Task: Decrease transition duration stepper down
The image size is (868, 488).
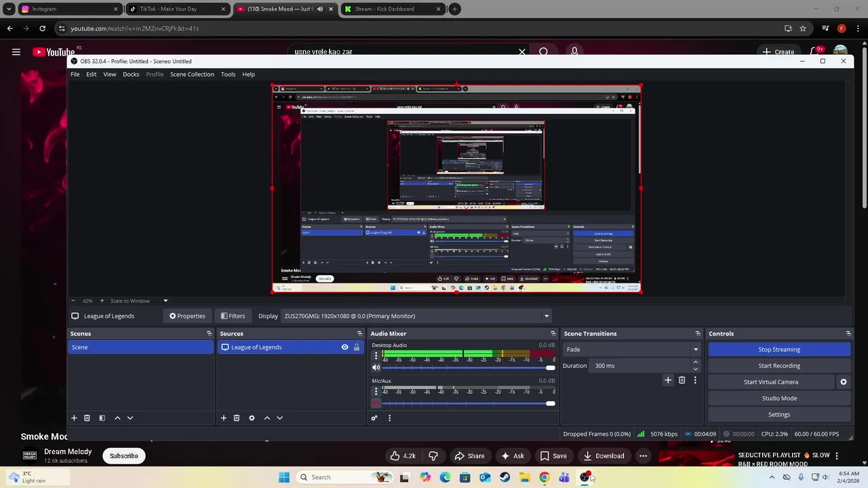Action: tap(695, 369)
